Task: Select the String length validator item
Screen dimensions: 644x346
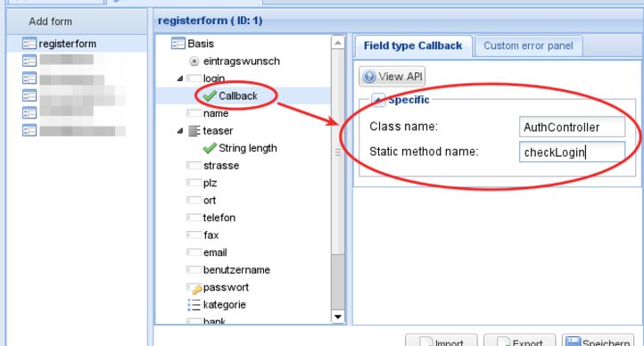Action: [248, 148]
